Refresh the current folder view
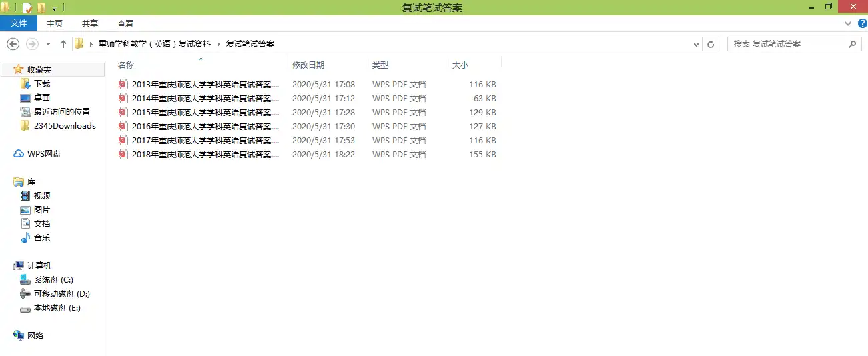Screen dimensions: 868x356 tap(711, 44)
